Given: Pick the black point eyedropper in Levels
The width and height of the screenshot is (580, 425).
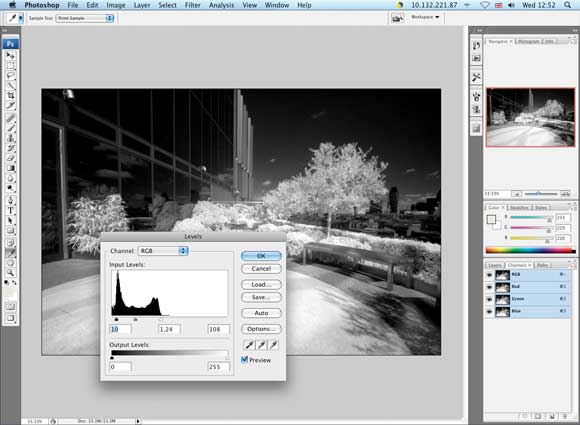Looking at the screenshot, I should click(250, 345).
